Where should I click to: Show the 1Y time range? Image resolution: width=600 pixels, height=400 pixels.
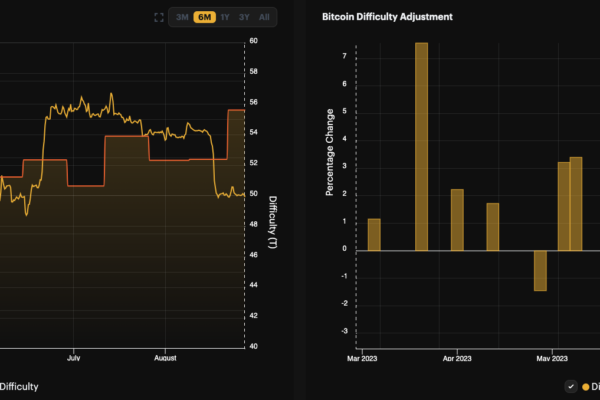click(225, 17)
